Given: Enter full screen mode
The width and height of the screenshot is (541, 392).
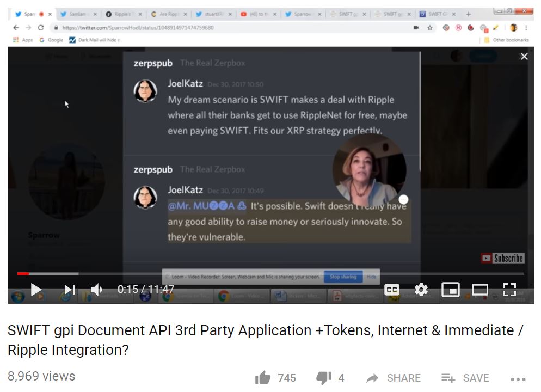Looking at the screenshot, I should click(x=509, y=290).
